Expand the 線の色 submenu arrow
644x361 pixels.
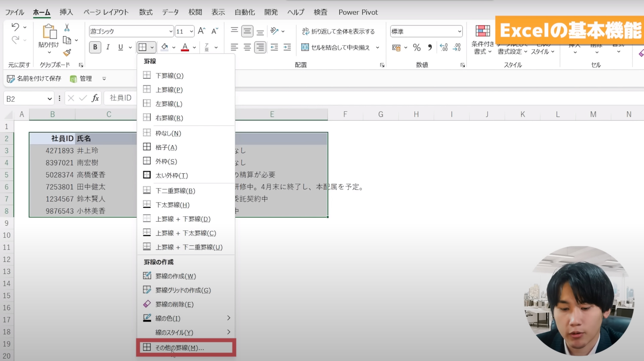pyautogui.click(x=228, y=318)
